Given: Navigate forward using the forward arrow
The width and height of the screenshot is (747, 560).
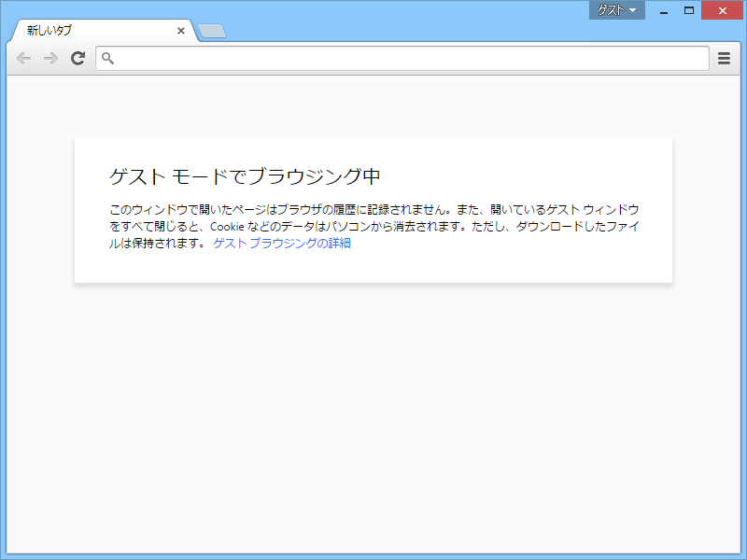Looking at the screenshot, I should pos(50,58).
